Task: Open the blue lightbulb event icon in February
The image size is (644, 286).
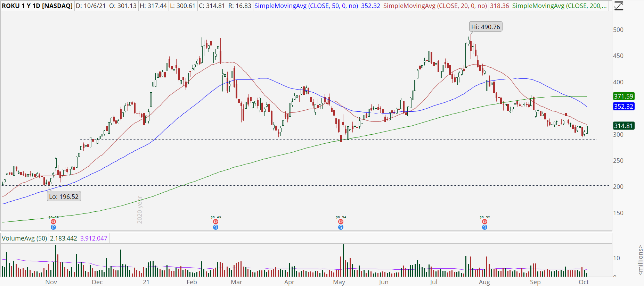Action: coord(215,227)
